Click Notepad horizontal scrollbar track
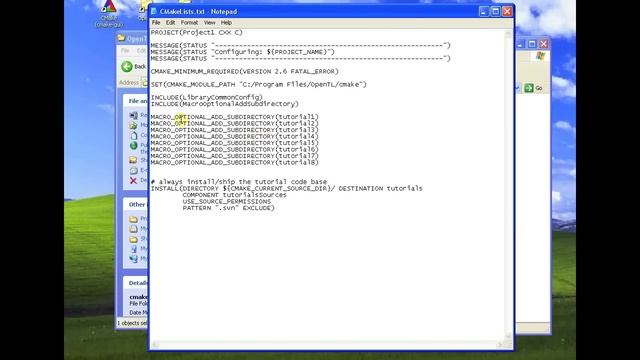Screen dimensions: 640x360 (327, 345)
